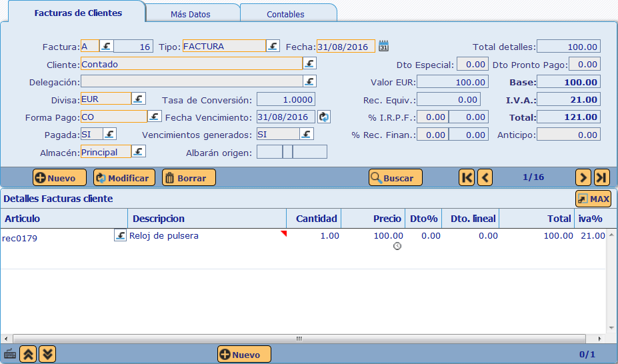The width and height of the screenshot is (618, 364).
Task: Click horizontal scrollbar of details grid
Action: 299,339
